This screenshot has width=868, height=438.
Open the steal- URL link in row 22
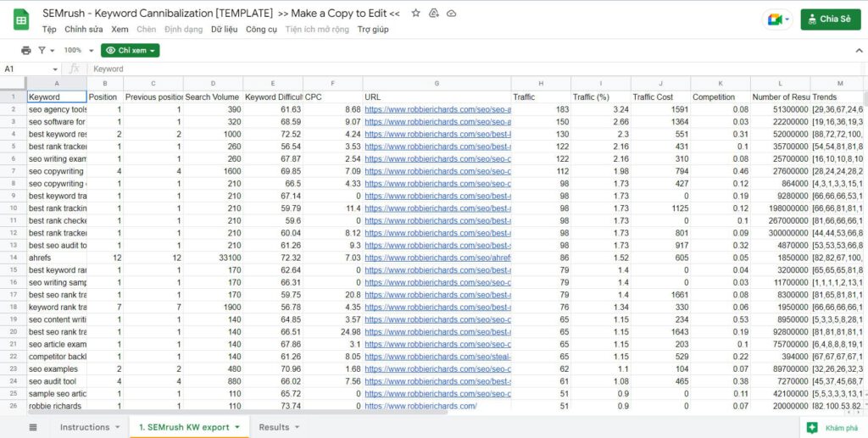pos(437,357)
